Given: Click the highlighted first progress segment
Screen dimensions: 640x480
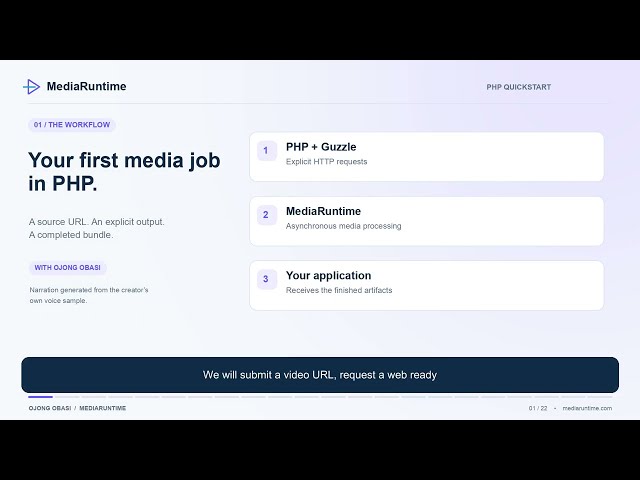Looking at the screenshot, I should click(40, 397).
